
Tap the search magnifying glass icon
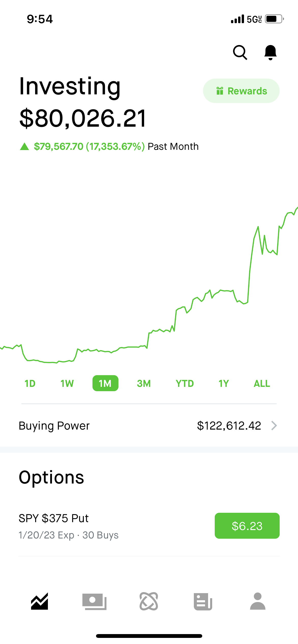click(240, 52)
